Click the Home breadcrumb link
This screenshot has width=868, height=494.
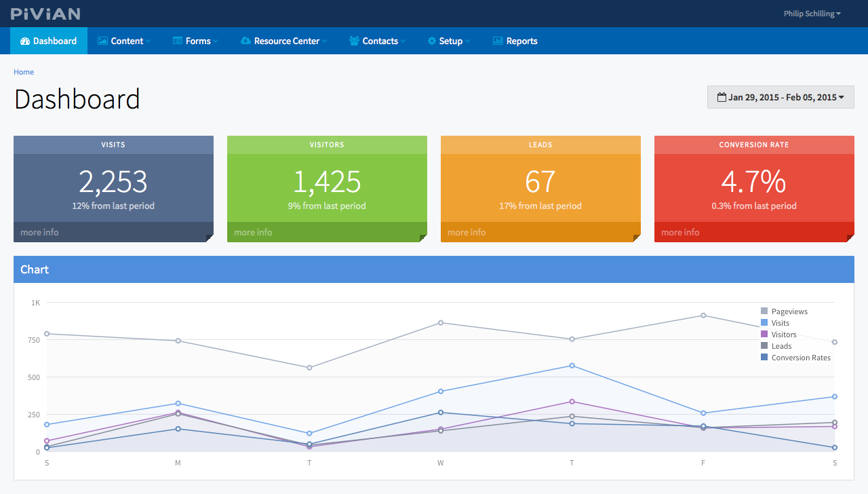click(x=24, y=72)
